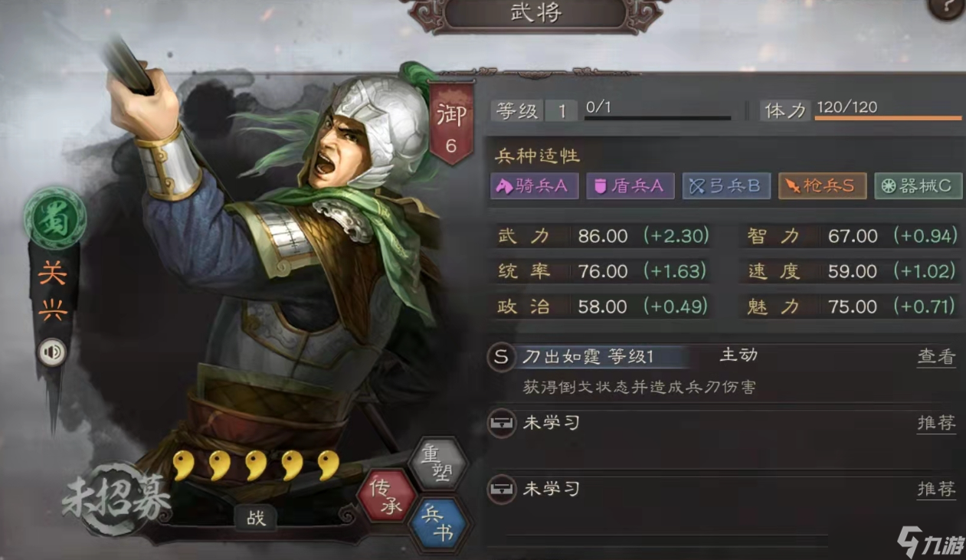Select the 骑兵A troop aptitude tag

[x=535, y=186]
